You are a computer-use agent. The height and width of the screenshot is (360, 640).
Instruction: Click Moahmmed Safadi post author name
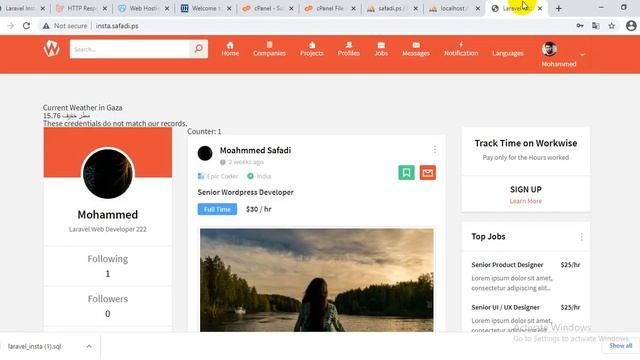tap(256, 150)
